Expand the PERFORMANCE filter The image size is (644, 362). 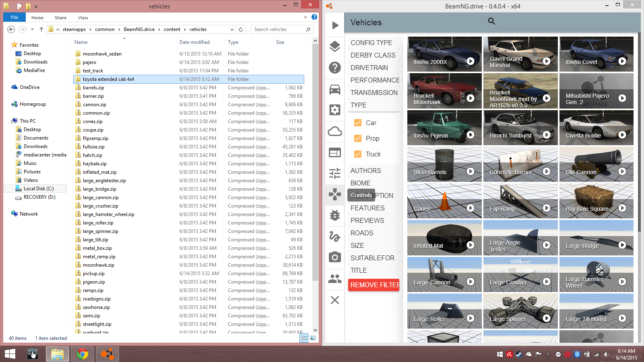pyautogui.click(x=374, y=80)
